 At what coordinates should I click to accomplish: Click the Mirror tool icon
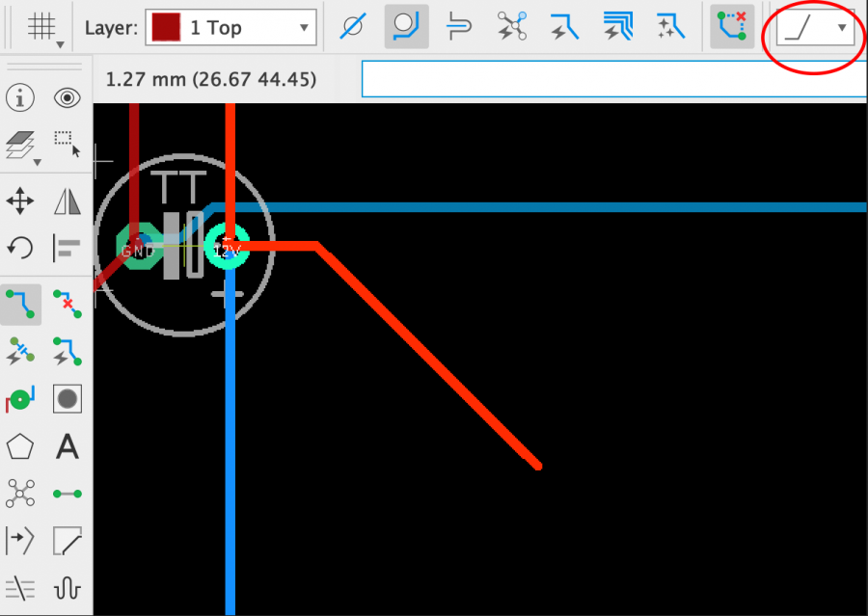(x=68, y=201)
